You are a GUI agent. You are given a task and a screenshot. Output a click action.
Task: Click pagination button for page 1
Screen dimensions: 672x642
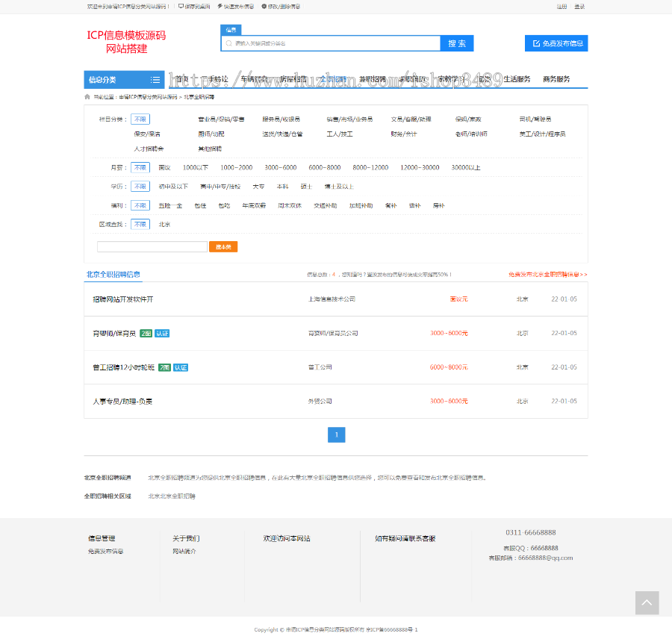pyautogui.click(x=336, y=434)
